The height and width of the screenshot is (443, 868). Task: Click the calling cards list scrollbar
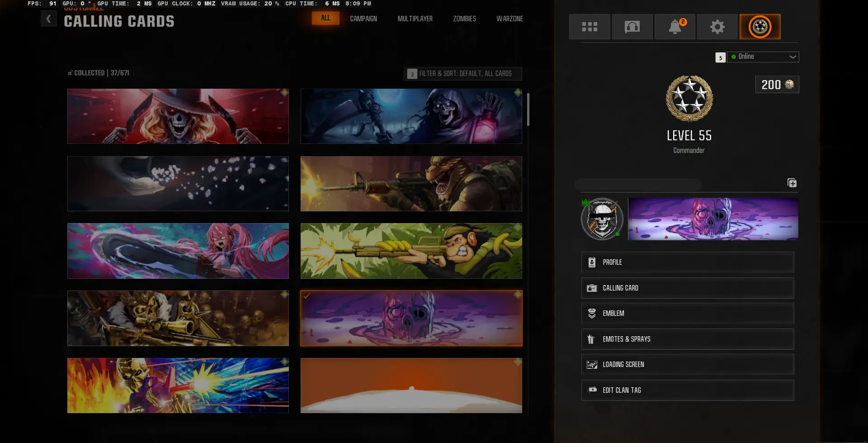coord(528,110)
